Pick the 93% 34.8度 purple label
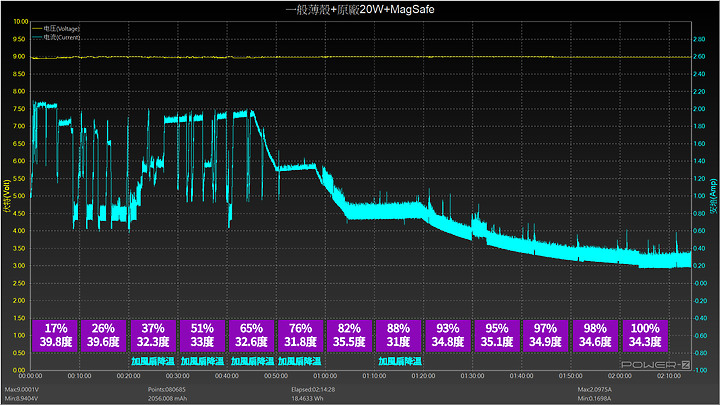 click(448, 335)
